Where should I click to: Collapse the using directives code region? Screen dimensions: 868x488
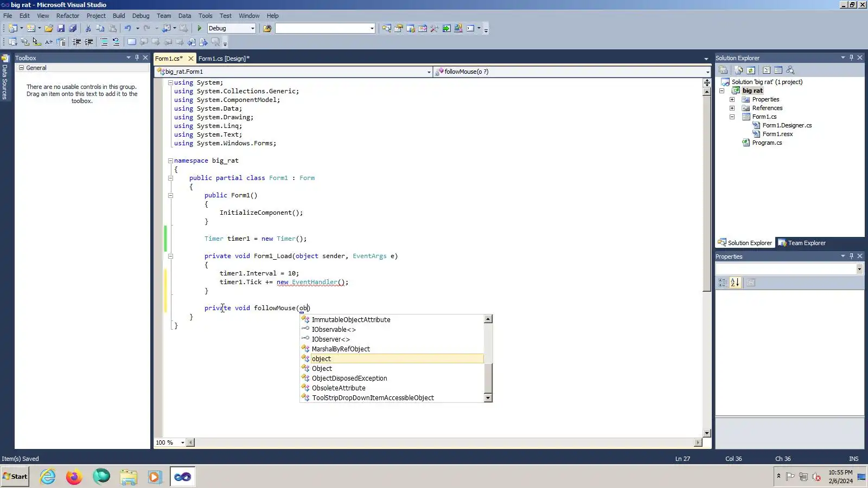tap(170, 82)
